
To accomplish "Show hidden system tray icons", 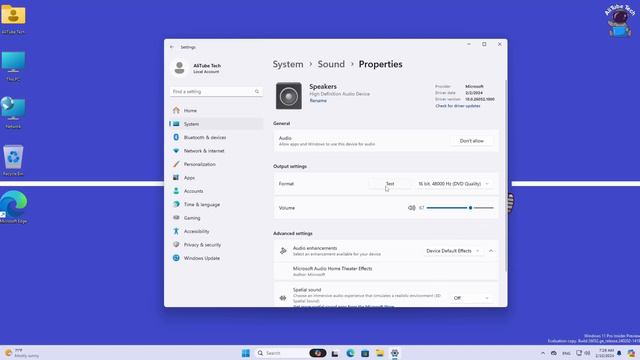I will tap(543, 353).
